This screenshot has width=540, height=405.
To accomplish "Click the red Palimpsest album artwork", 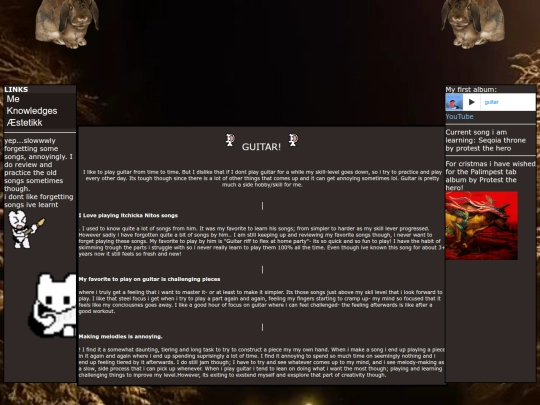I will [x=481, y=226].
